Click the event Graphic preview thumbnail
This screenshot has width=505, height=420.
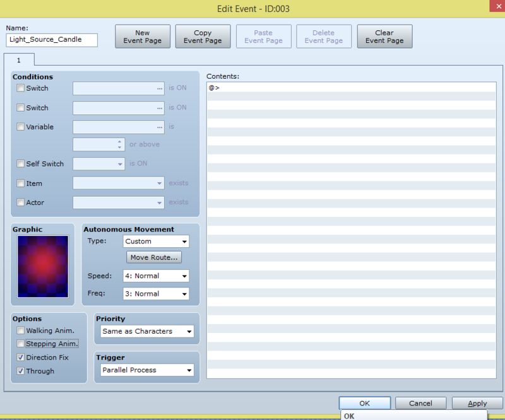pos(43,266)
